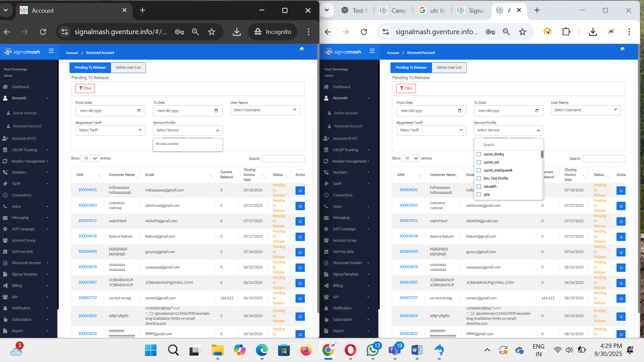Click Extensions puzzle icon in right browser
This screenshot has height=362, width=644.
click(x=566, y=32)
